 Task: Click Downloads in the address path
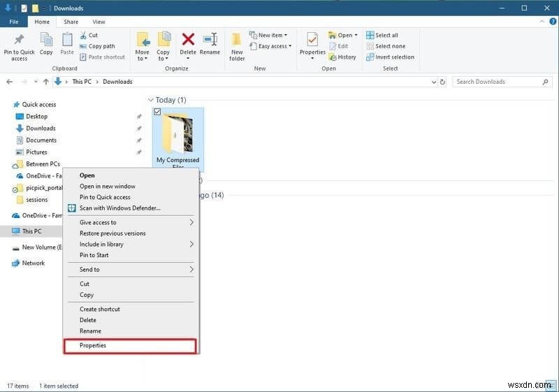click(117, 82)
